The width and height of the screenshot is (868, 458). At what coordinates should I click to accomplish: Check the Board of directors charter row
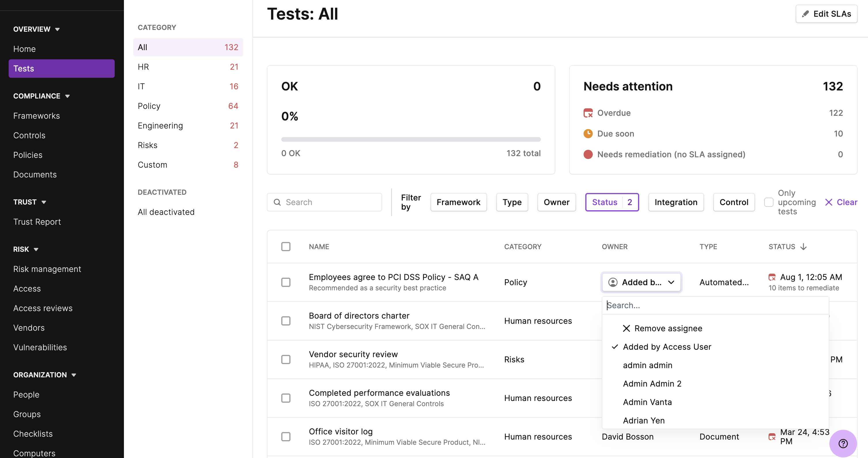[x=286, y=321]
